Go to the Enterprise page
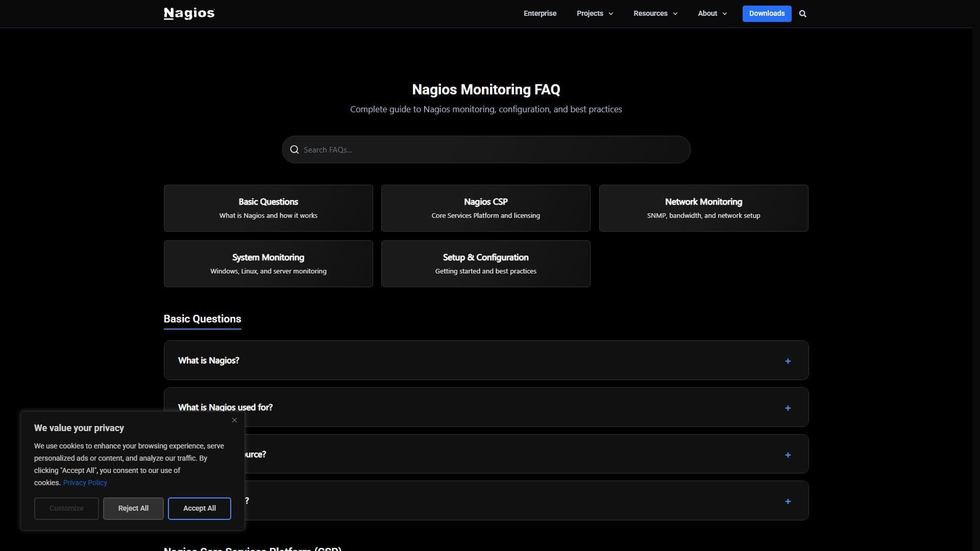The height and width of the screenshot is (551, 980). click(x=540, y=13)
